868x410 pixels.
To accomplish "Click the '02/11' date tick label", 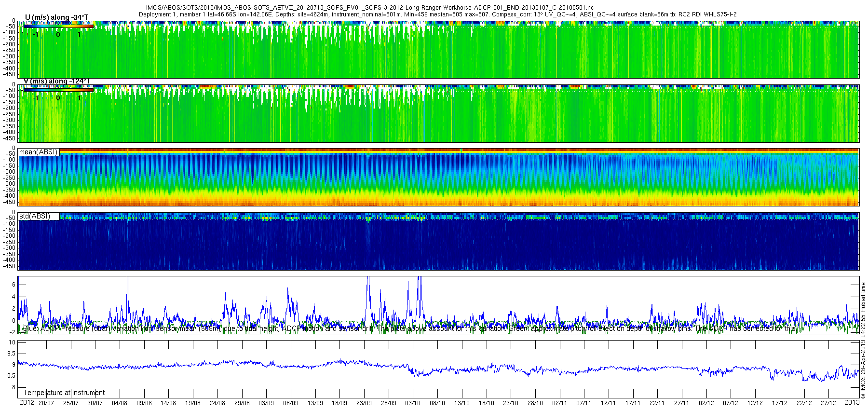I will (560, 403).
